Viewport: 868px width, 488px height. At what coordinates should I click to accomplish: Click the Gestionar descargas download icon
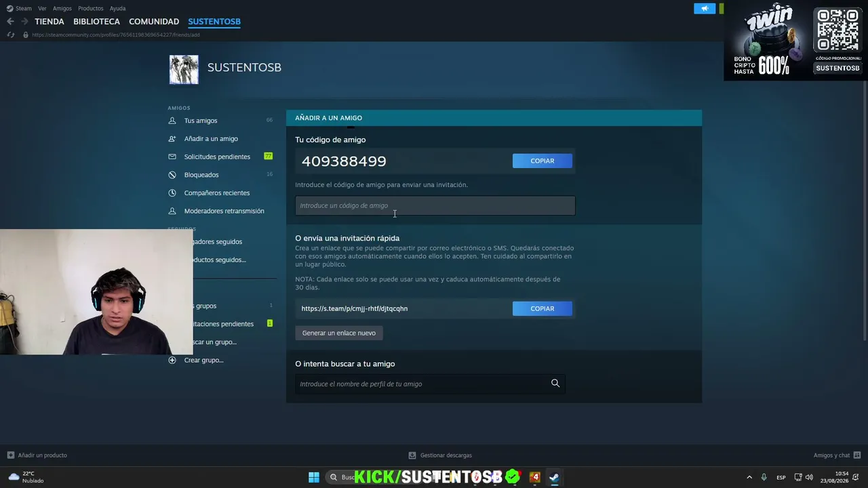(x=412, y=455)
